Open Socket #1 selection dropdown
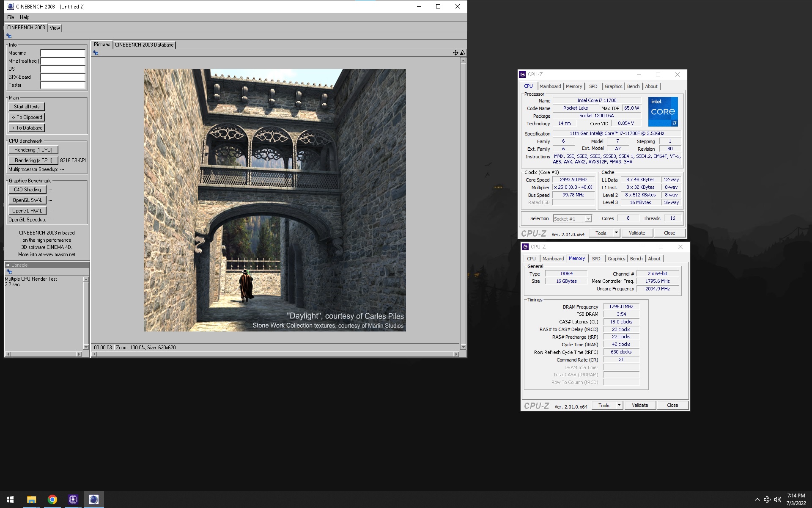Screen dimensions: 812x508 [x=572, y=219]
